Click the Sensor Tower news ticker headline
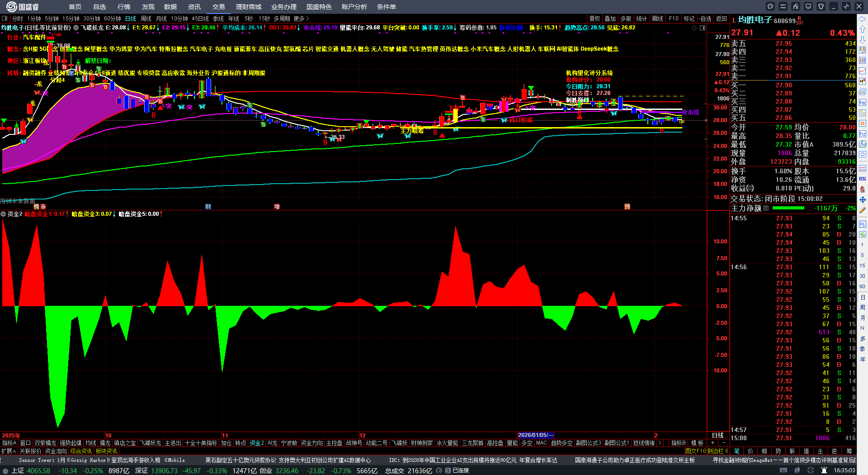The image size is (868, 475). (x=102, y=460)
